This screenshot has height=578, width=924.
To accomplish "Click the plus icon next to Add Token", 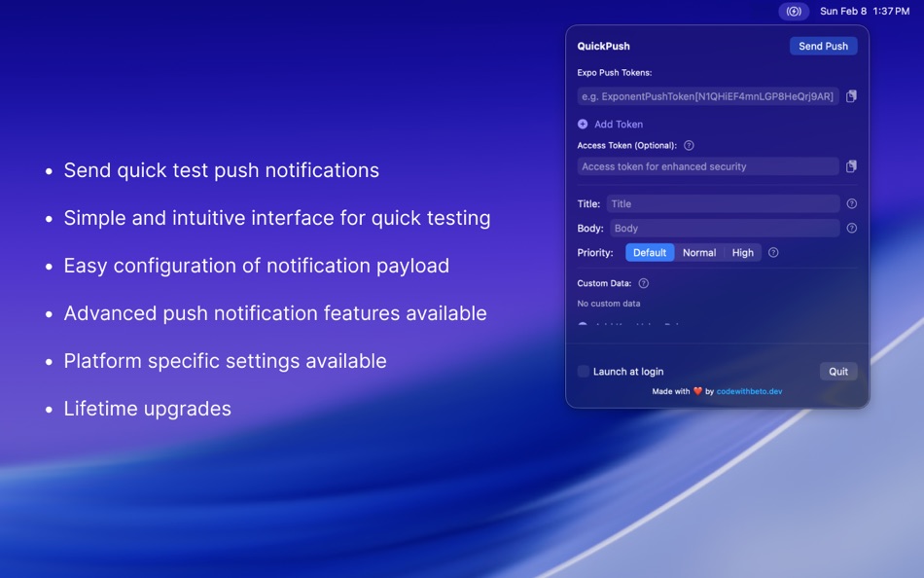I will 584,125.
